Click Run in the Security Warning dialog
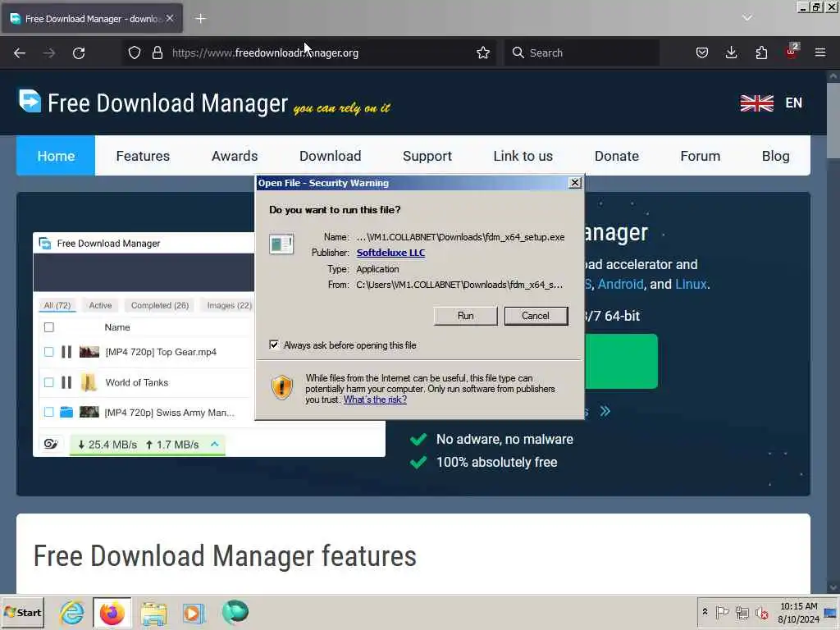 (x=466, y=316)
